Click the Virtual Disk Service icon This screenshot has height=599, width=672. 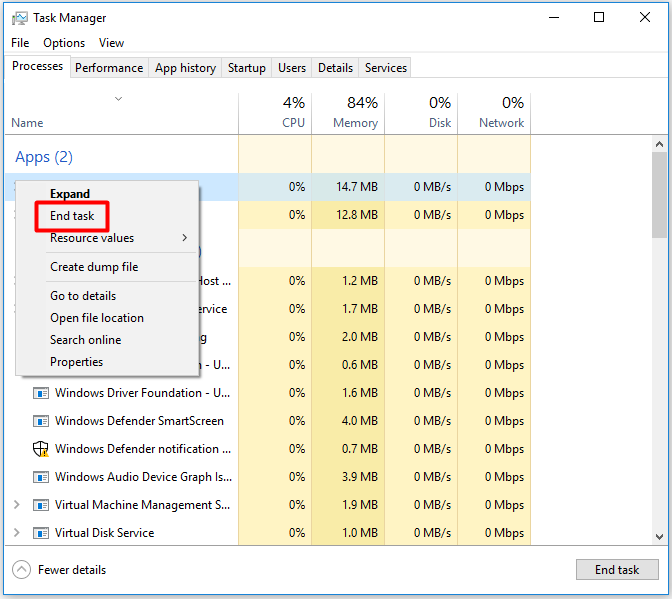click(x=41, y=533)
